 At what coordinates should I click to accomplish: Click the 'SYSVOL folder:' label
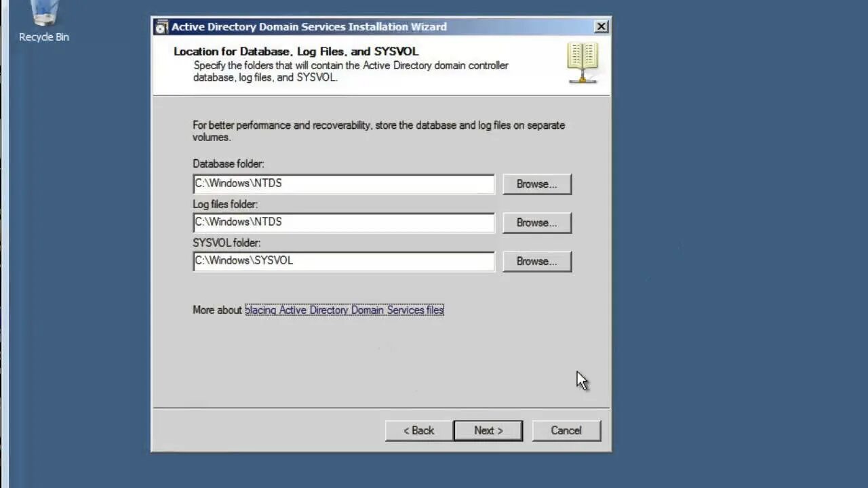click(x=226, y=243)
